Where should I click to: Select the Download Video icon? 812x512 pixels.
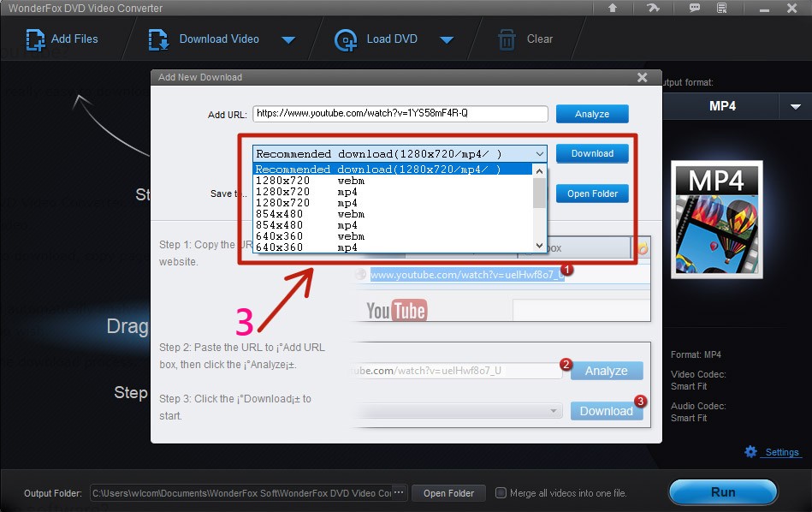(157, 39)
